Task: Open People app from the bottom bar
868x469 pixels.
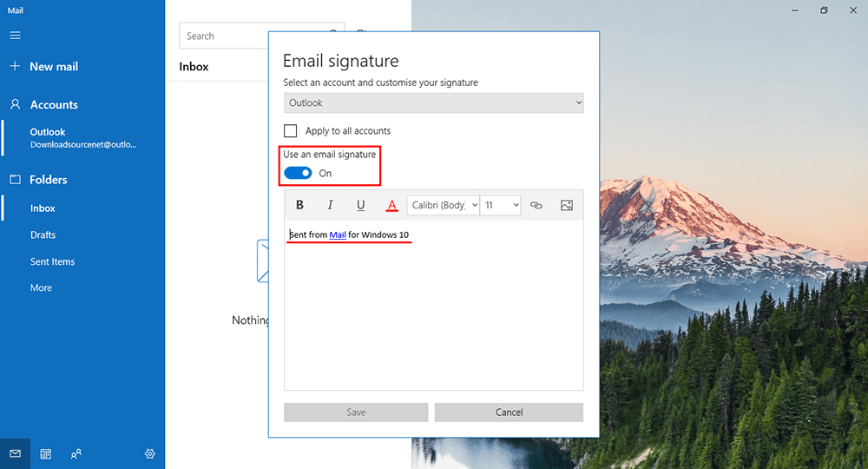Action: (76, 454)
